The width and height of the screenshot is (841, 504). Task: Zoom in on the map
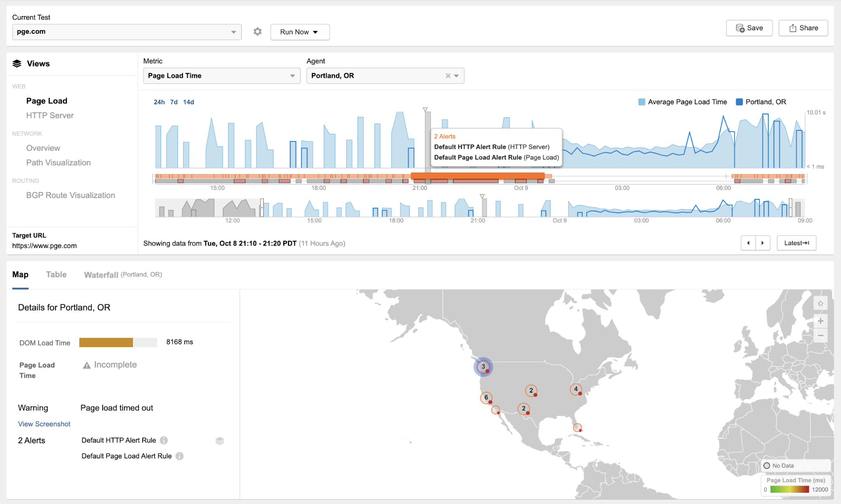(820, 321)
